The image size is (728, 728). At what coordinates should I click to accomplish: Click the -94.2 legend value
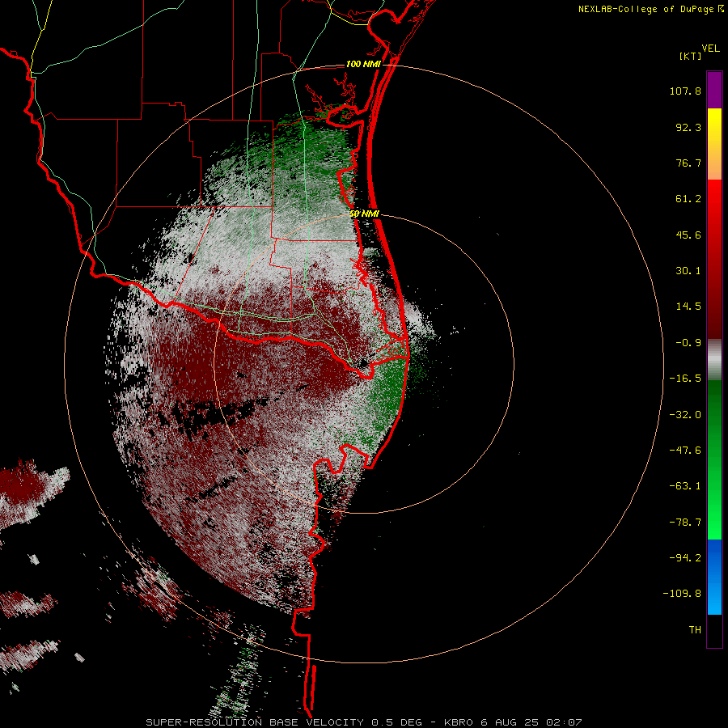tap(685, 557)
